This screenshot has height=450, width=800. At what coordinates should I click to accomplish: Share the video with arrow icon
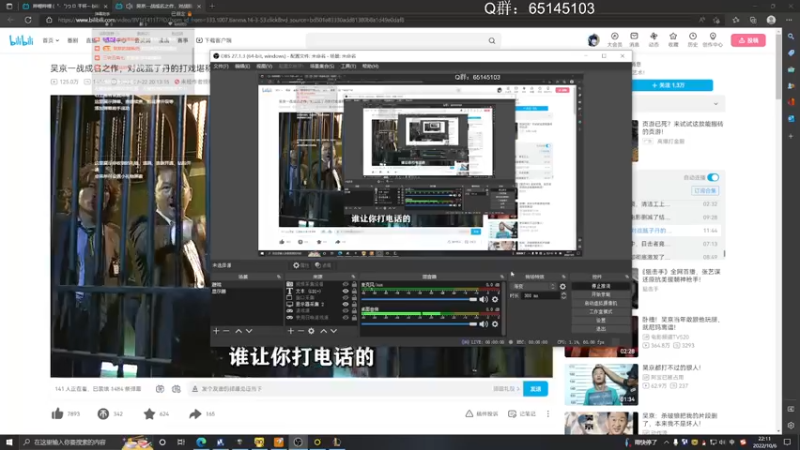(195, 414)
